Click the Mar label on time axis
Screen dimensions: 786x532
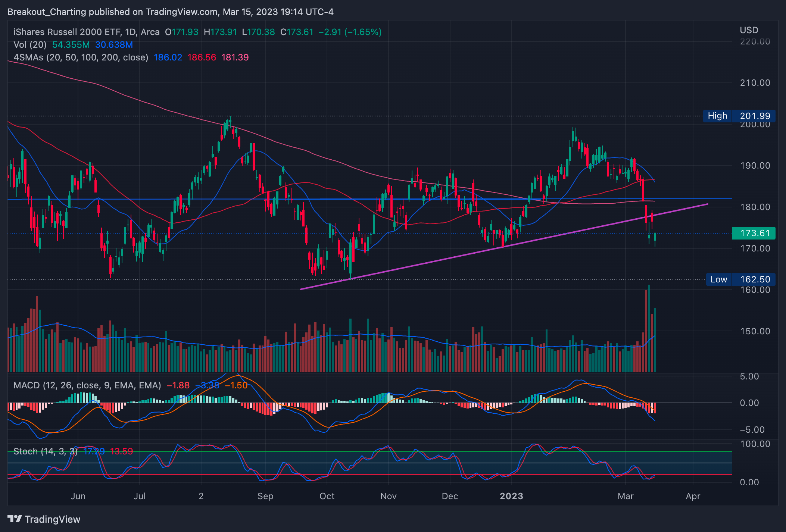point(626,496)
